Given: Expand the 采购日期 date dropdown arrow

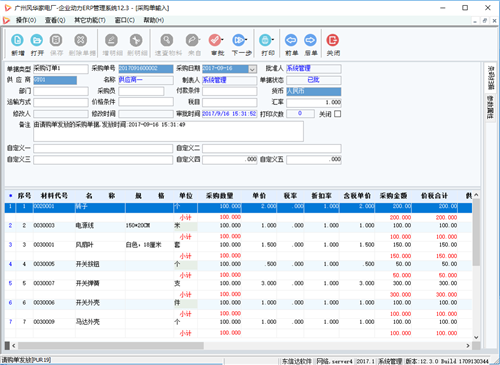Looking at the screenshot, I should pyautogui.click(x=253, y=69).
